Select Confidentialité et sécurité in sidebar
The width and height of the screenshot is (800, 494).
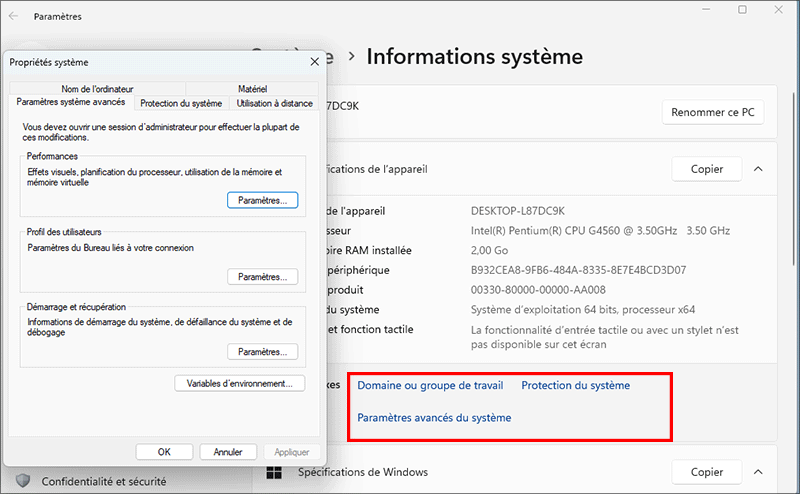104,481
